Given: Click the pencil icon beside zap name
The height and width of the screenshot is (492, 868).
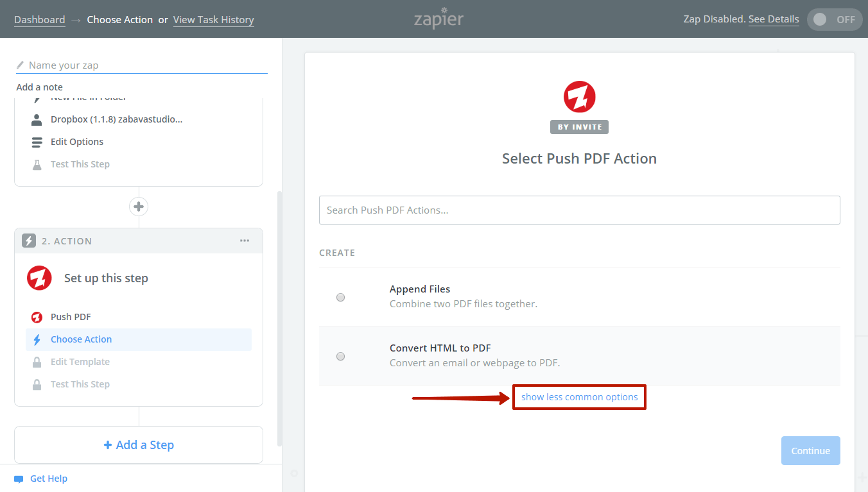Looking at the screenshot, I should tap(21, 65).
